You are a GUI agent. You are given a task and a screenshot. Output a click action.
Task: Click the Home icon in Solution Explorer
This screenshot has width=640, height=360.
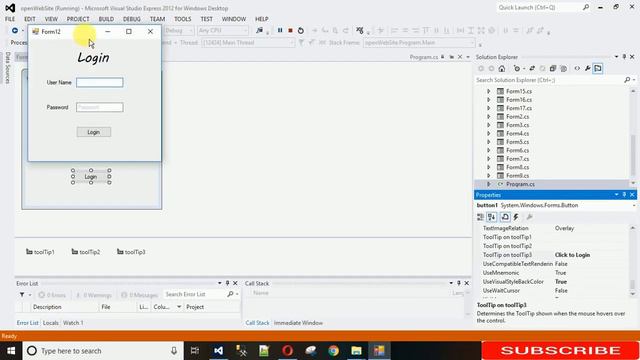[502, 69]
